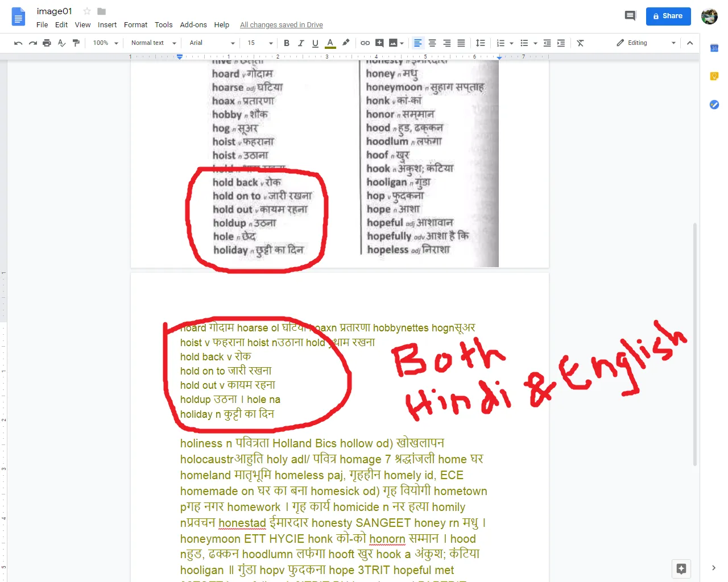This screenshot has width=728, height=582.
Task: Set center alignment
Action: [432, 43]
